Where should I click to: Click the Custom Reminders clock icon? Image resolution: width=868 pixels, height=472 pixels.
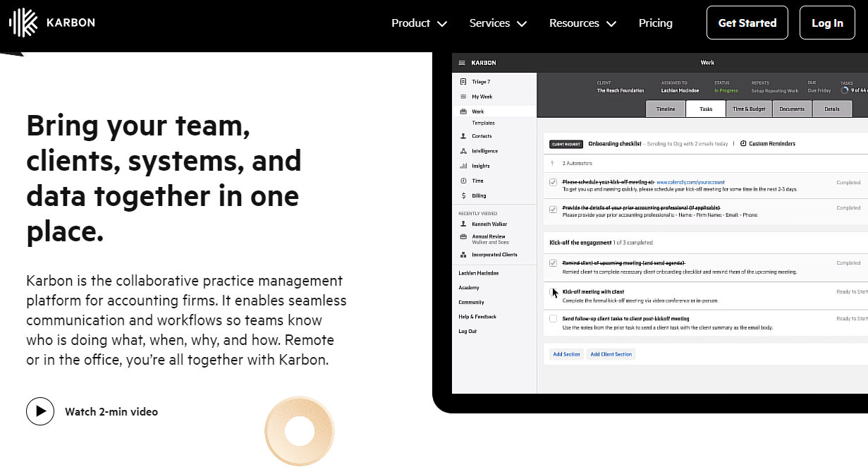pos(743,144)
